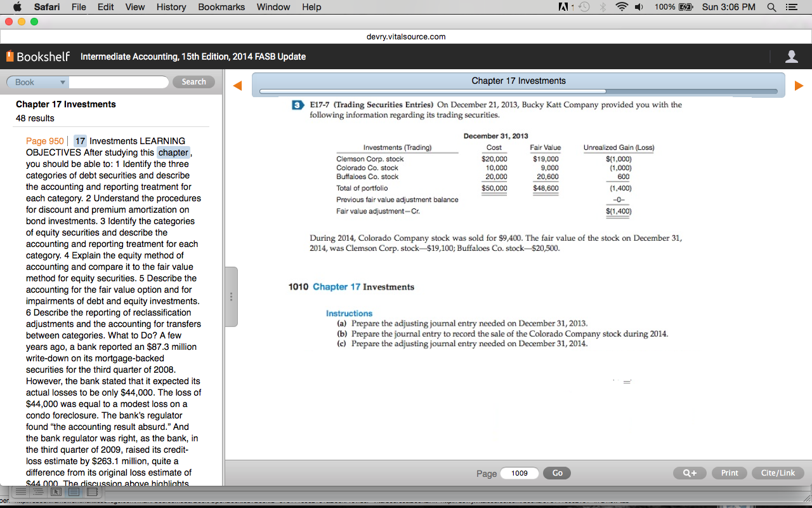Click the volume speaker icon

(x=638, y=7)
